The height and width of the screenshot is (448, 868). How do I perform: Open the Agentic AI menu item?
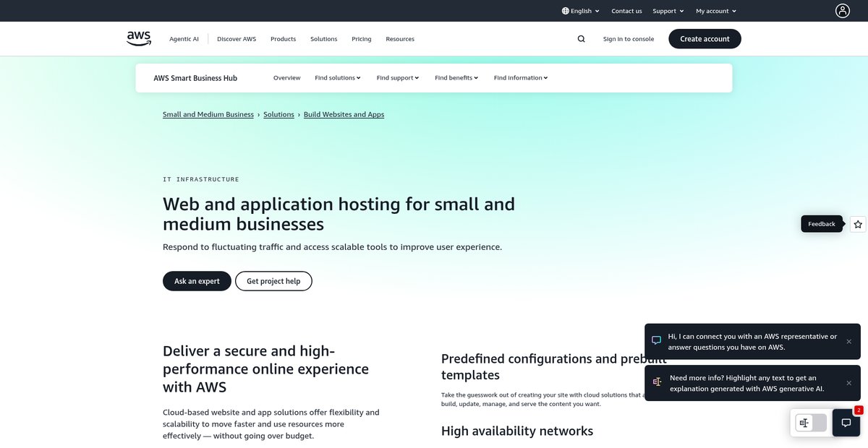[184, 39]
